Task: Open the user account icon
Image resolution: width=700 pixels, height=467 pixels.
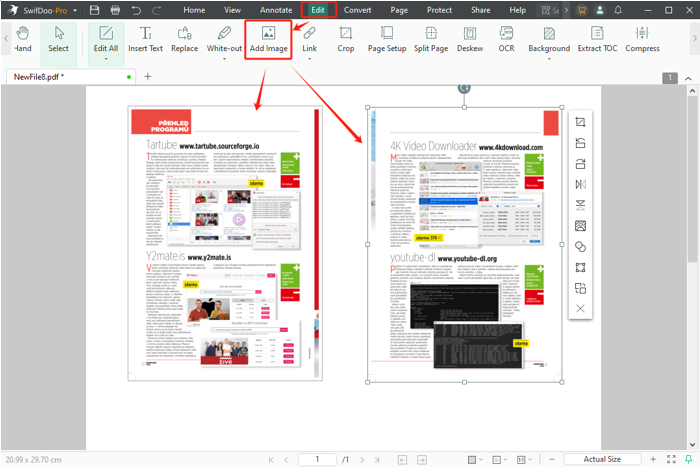Action: [600, 10]
